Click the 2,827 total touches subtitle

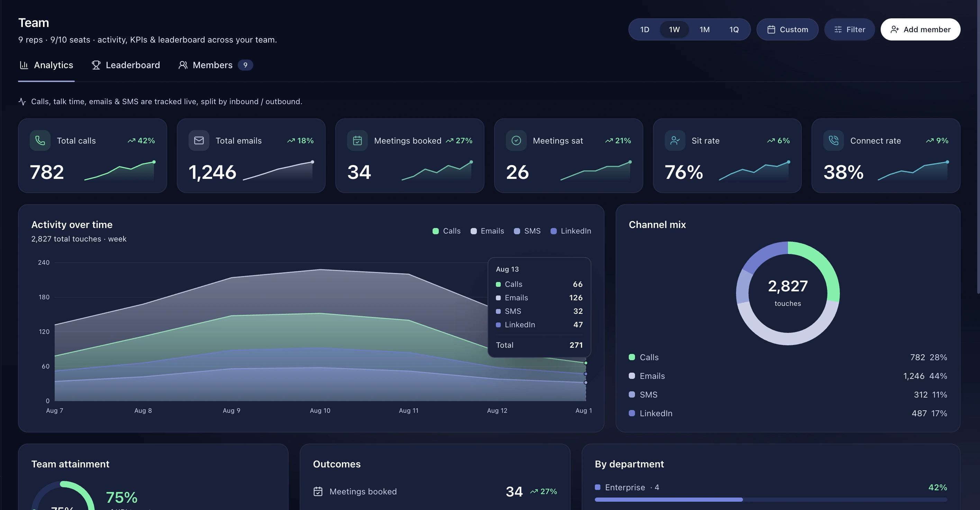point(79,239)
